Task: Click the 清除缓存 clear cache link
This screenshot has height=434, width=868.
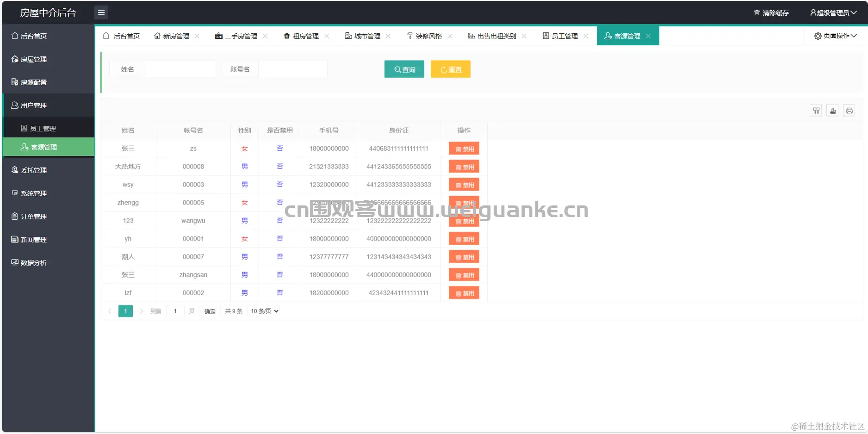Action: coord(771,13)
